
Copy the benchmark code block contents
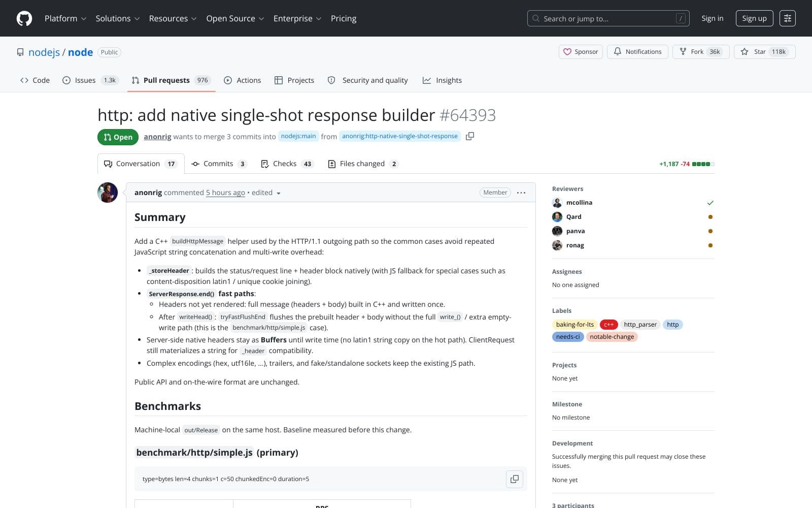coord(515,479)
